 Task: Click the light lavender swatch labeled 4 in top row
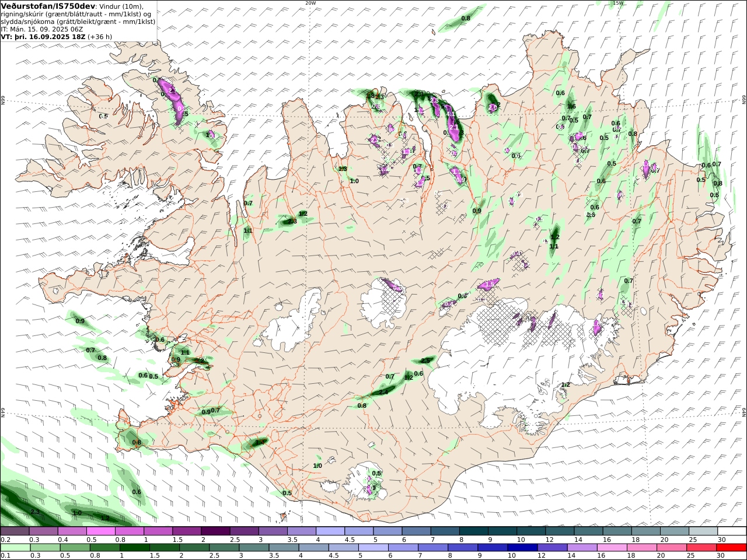330,531
